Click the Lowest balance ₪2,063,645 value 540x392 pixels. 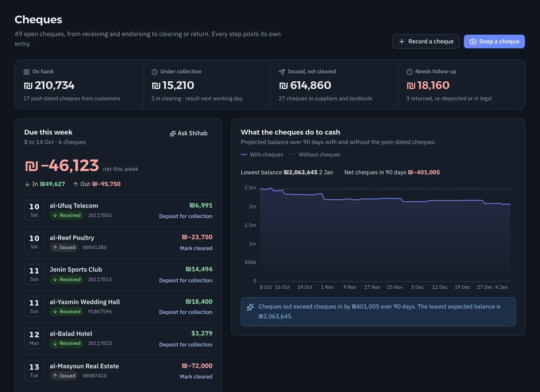301,172
